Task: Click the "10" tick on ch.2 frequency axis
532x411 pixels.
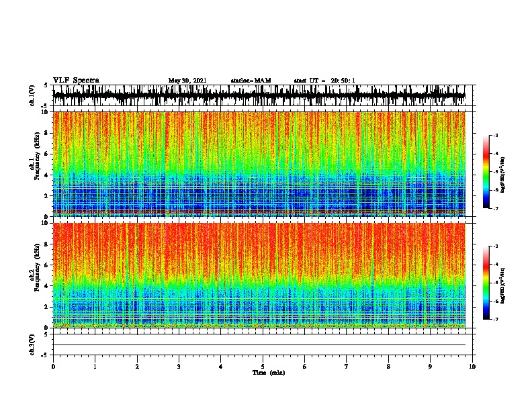Action: [45, 223]
